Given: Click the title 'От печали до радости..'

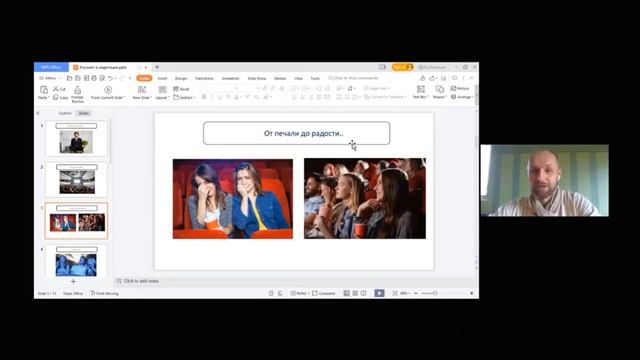Looking at the screenshot, I should [303, 133].
